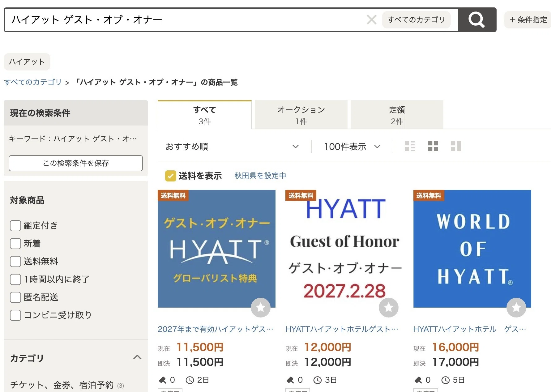Switch to the すべて 3件 tab
This screenshot has height=392, width=551.
[x=204, y=115]
